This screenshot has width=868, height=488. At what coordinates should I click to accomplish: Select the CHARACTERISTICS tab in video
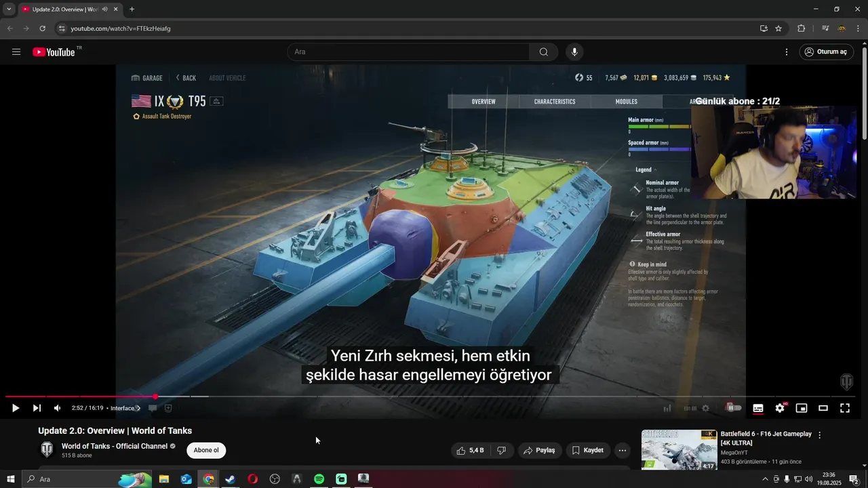coord(555,102)
